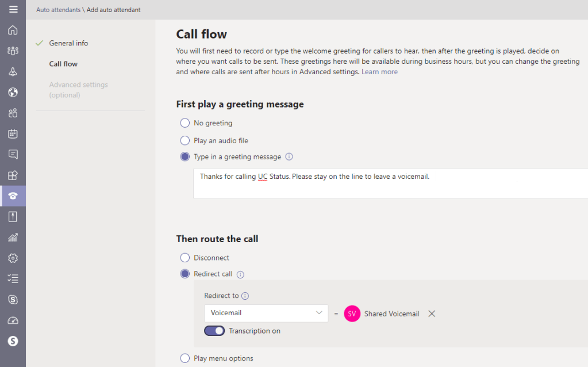Open the Redirect to Voicemail dropdown
Screen dimensions: 588x367
click(x=266, y=314)
